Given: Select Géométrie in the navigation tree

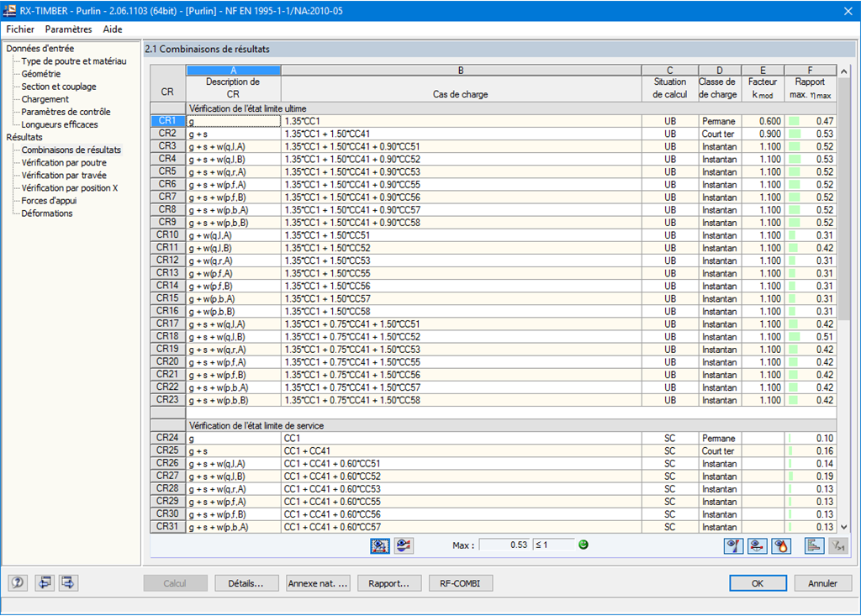Looking at the screenshot, I should point(41,74).
